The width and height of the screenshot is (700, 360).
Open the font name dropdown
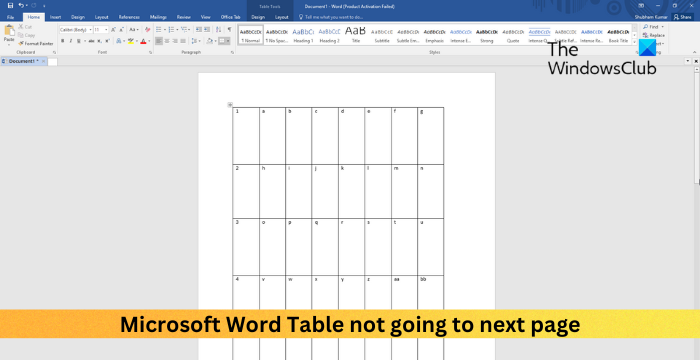pos(91,29)
